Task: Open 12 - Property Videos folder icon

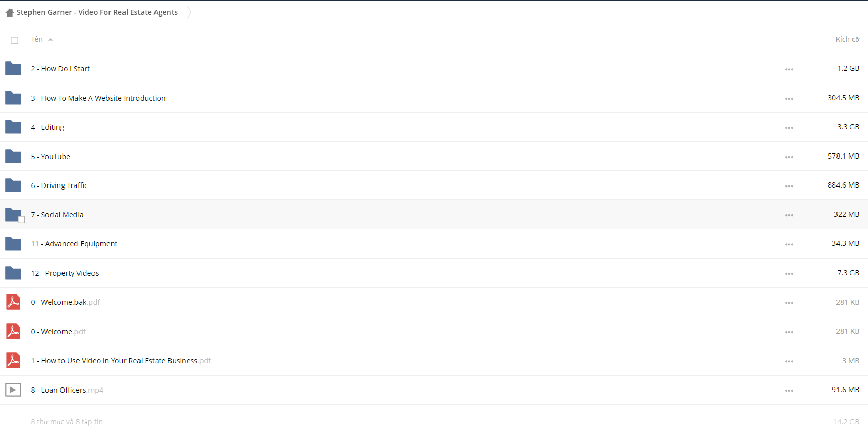Action: tap(13, 273)
